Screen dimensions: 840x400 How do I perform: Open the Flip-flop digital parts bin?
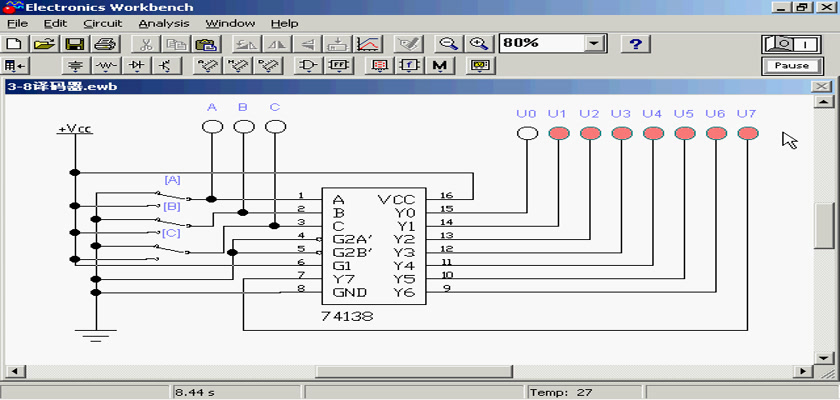tap(339, 66)
